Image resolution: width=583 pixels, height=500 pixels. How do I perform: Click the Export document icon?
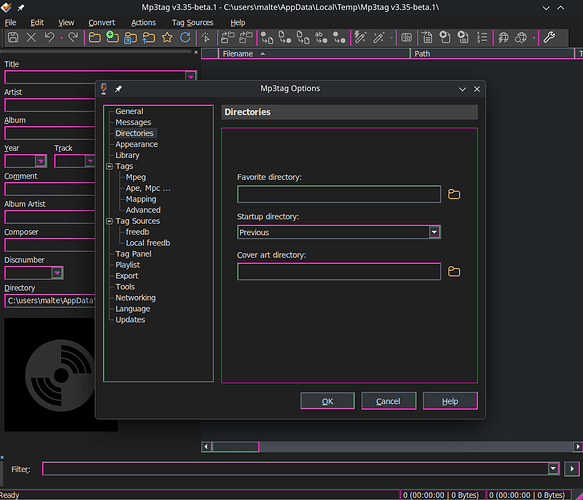(427, 38)
